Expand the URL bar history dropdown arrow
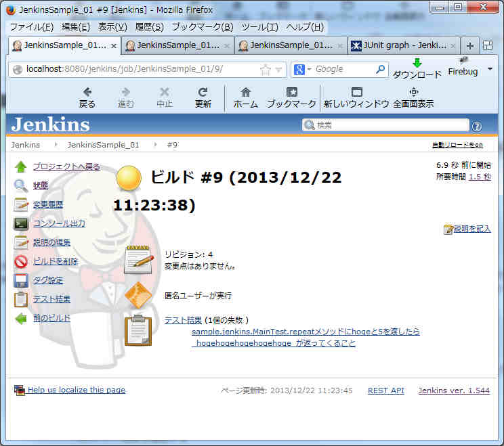 click(278, 70)
